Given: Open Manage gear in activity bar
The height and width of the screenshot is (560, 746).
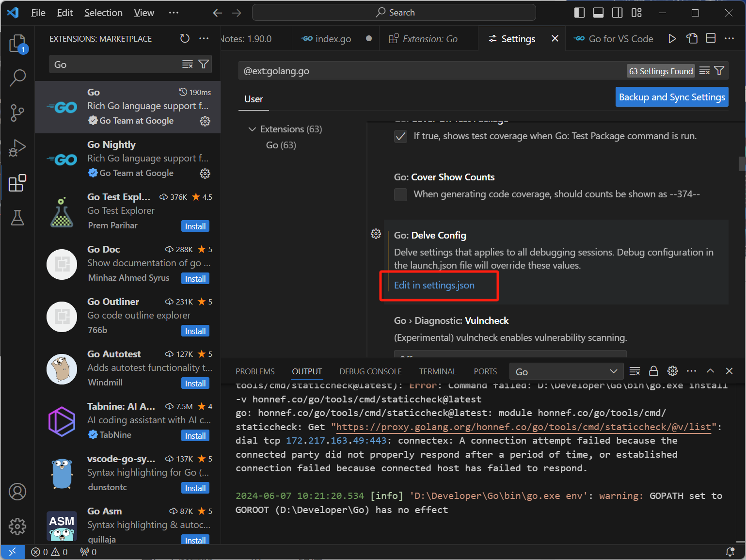Looking at the screenshot, I should (x=17, y=526).
